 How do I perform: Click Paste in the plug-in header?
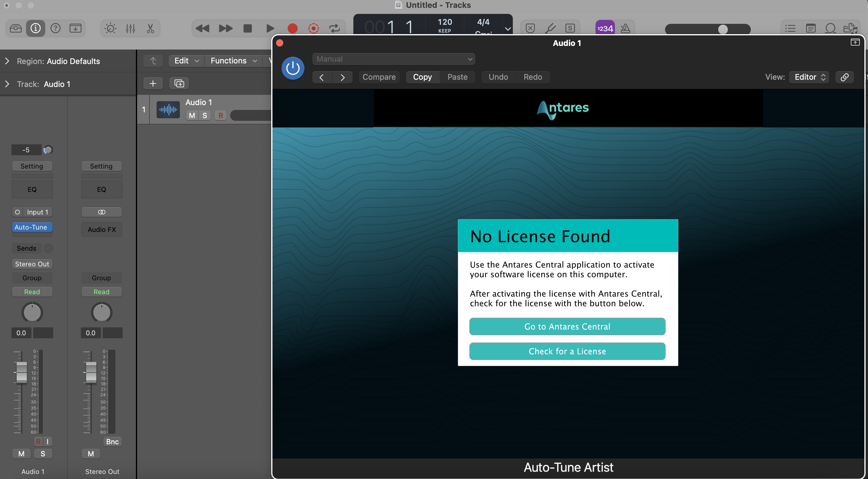(457, 77)
